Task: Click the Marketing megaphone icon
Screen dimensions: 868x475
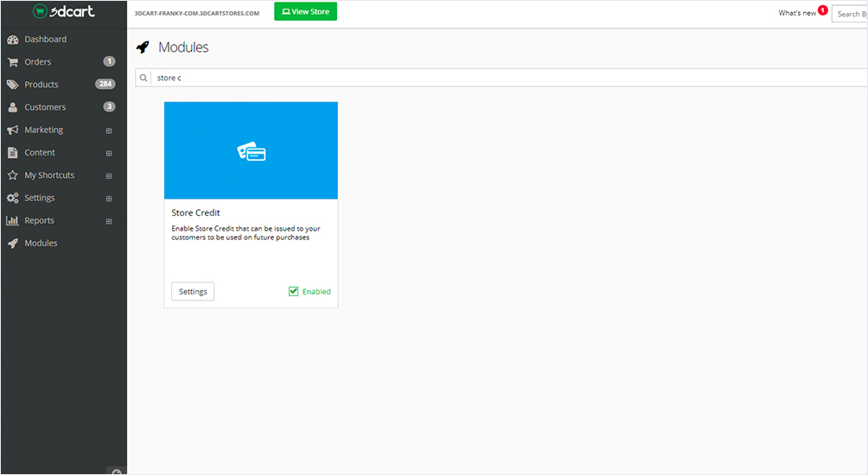Action: pyautogui.click(x=12, y=130)
